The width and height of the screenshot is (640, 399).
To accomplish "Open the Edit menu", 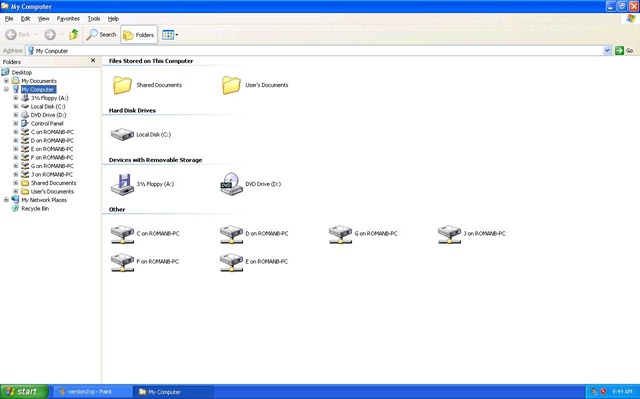I will click(x=25, y=19).
